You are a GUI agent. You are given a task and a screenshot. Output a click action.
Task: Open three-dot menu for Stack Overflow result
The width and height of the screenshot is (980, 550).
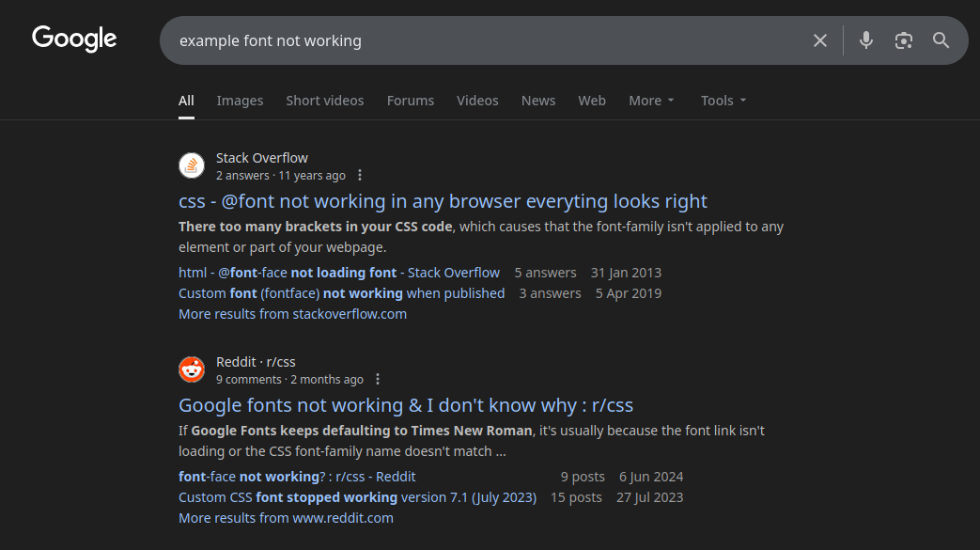click(x=360, y=176)
